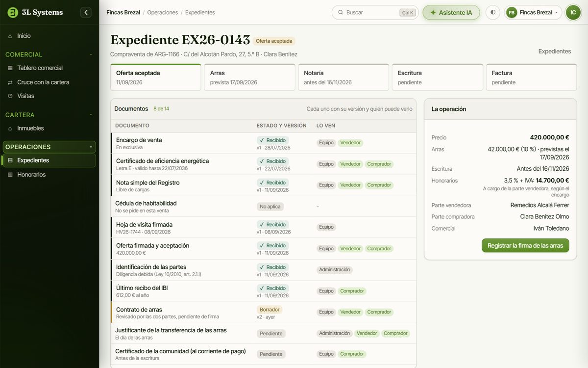Click the search magnifier icon

[340, 12]
